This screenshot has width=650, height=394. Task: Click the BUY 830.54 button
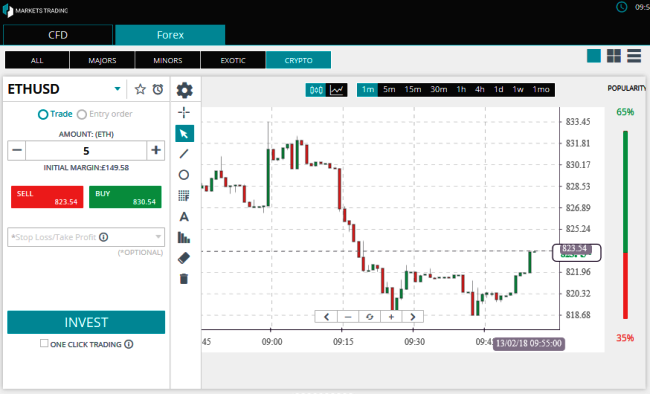click(125, 197)
